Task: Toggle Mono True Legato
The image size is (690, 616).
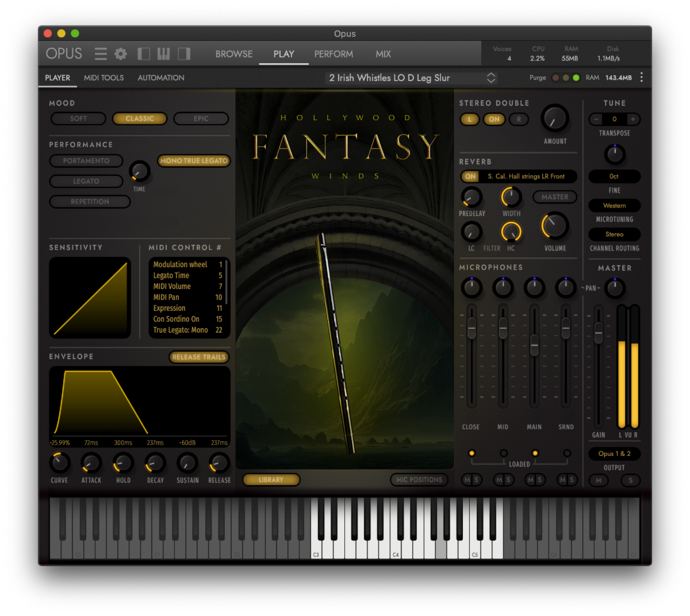Action: (194, 161)
